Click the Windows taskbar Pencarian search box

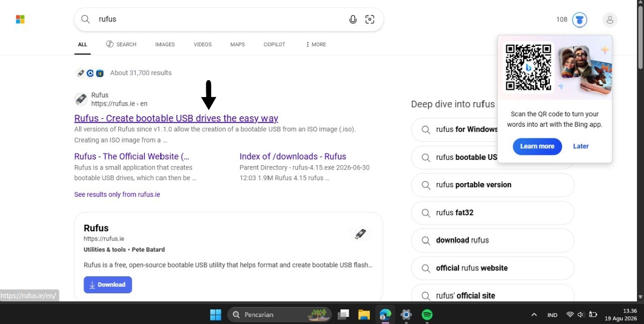pyautogui.click(x=280, y=315)
